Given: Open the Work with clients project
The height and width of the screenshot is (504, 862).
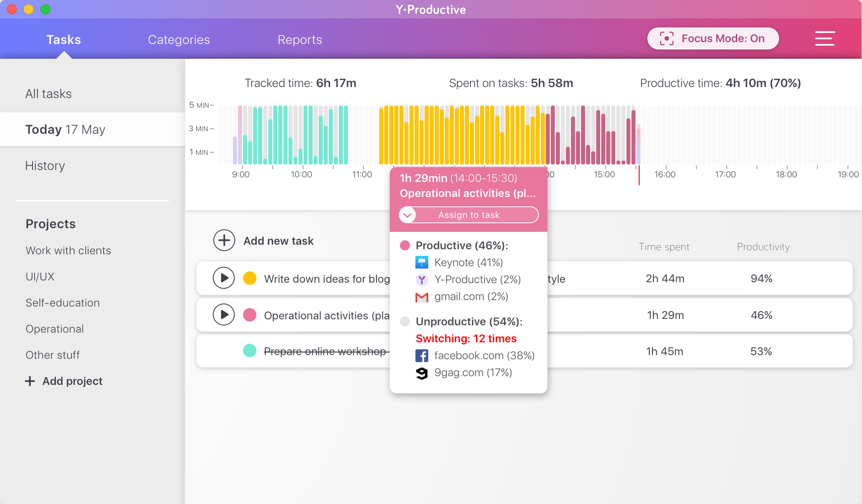Looking at the screenshot, I should [68, 251].
